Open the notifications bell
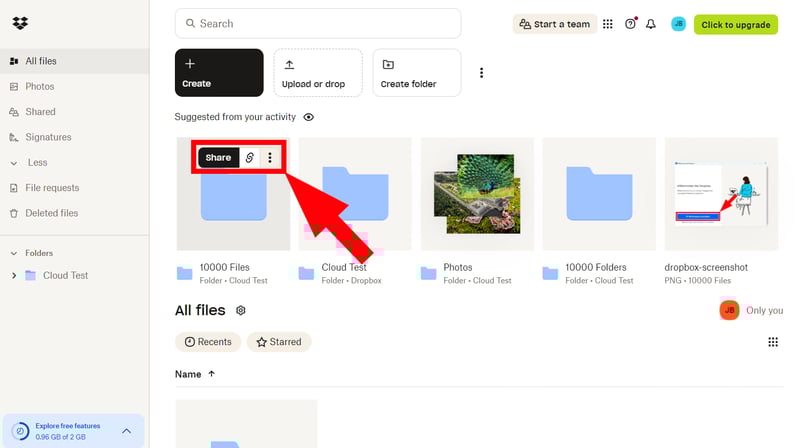The width and height of the screenshot is (800, 448). pos(651,24)
